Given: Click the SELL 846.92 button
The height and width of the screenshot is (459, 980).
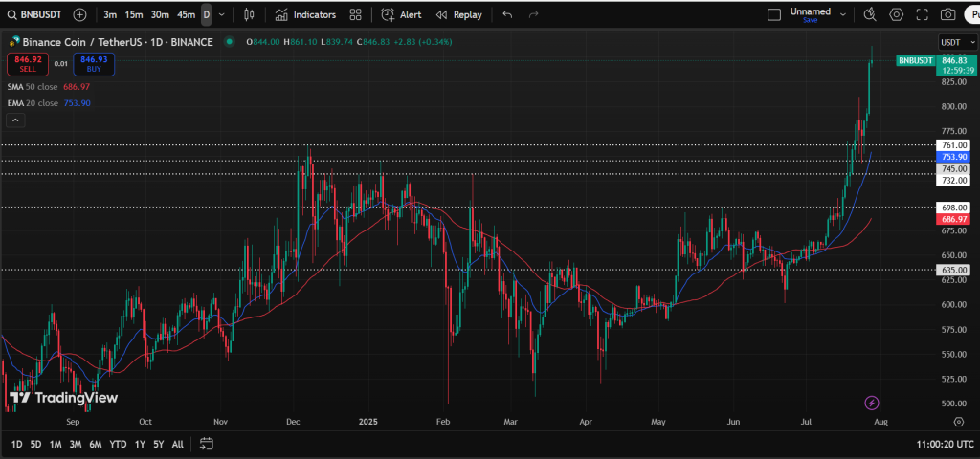Looking at the screenshot, I should 28,64.
